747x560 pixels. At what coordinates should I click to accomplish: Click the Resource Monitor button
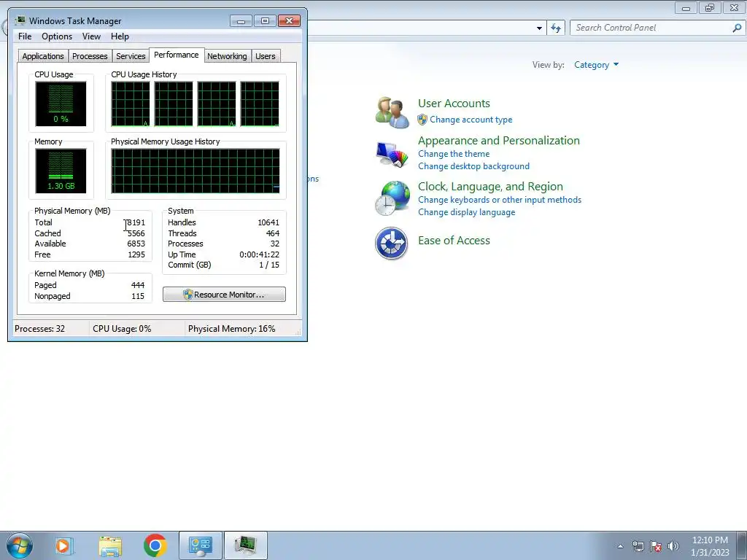tap(224, 295)
